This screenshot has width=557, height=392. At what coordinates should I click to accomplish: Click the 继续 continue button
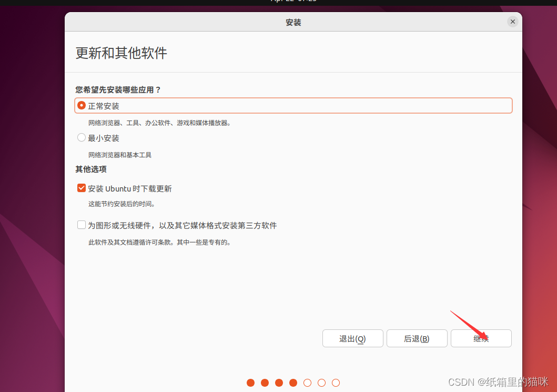coord(481,338)
